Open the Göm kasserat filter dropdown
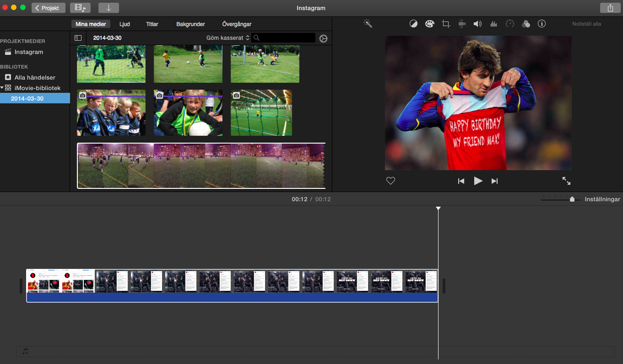The image size is (623, 364). click(228, 38)
